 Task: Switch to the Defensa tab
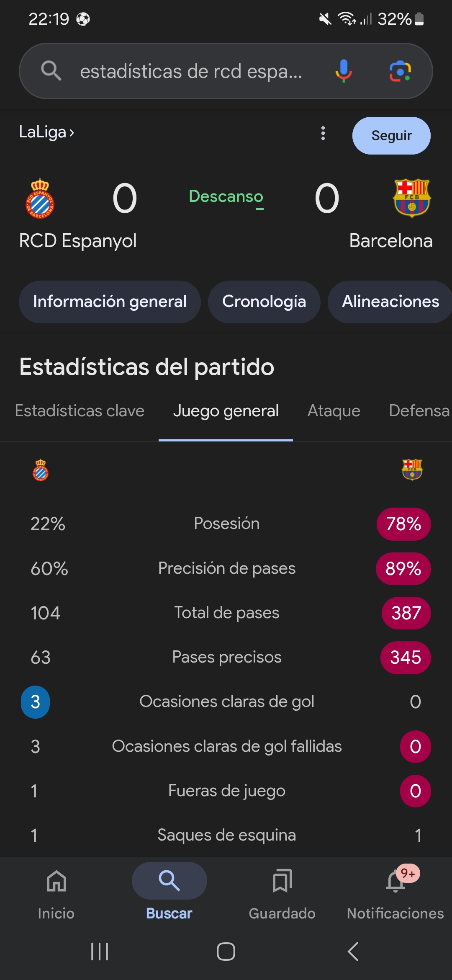click(419, 411)
